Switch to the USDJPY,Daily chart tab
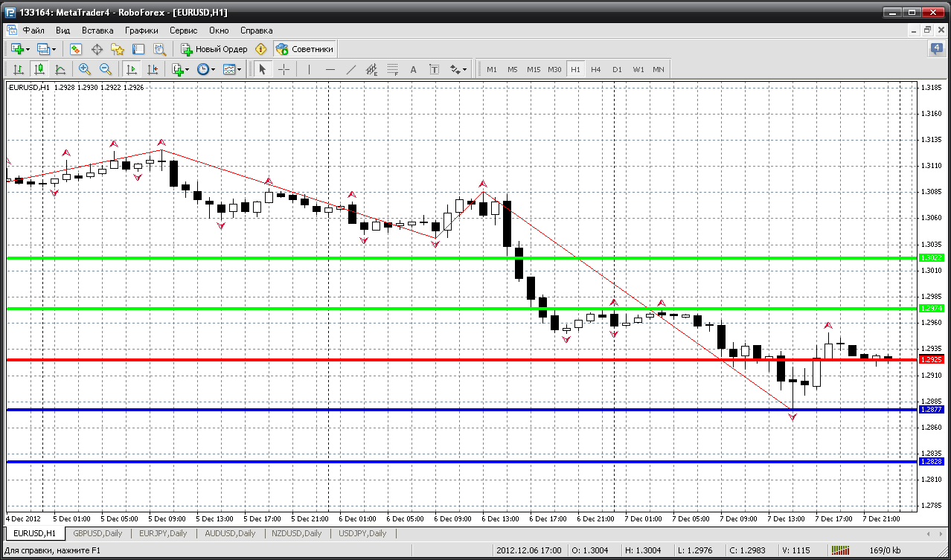 (x=362, y=533)
